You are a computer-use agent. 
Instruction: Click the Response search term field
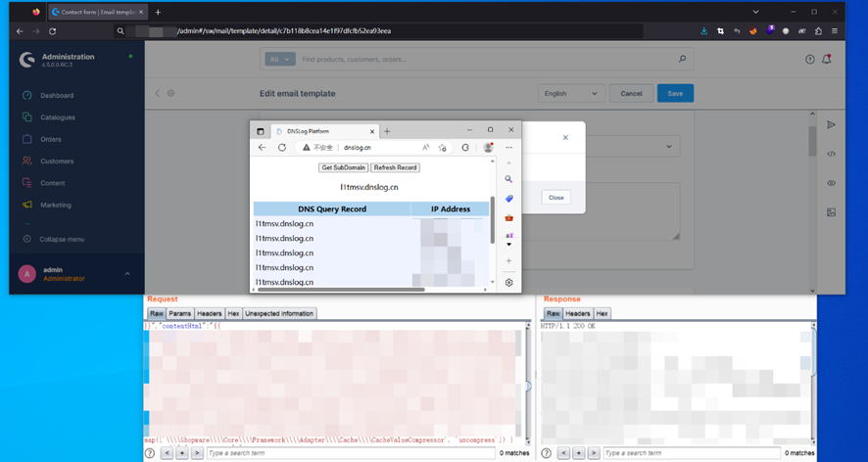click(692, 453)
